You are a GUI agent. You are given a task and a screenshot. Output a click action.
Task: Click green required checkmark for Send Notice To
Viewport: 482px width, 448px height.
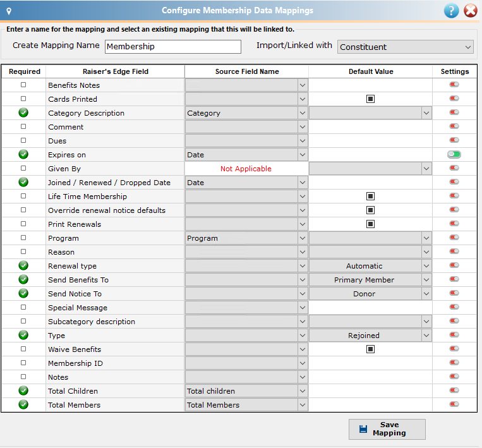pos(23,293)
